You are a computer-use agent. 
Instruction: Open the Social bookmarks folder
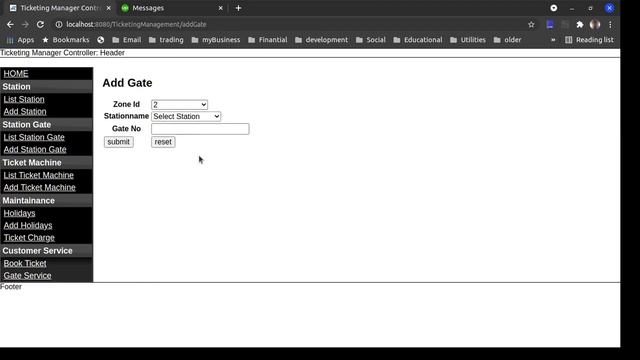(371, 40)
